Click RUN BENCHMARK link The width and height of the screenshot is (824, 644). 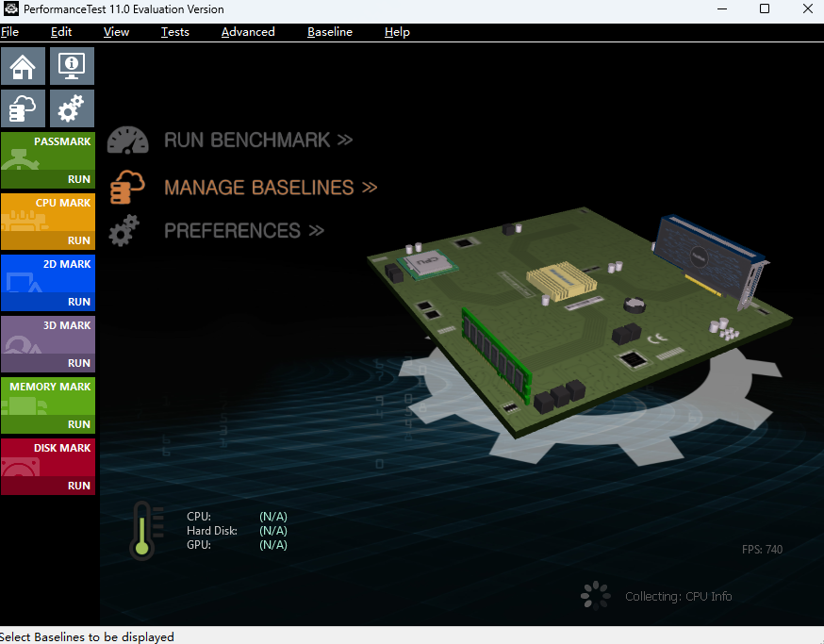click(258, 140)
